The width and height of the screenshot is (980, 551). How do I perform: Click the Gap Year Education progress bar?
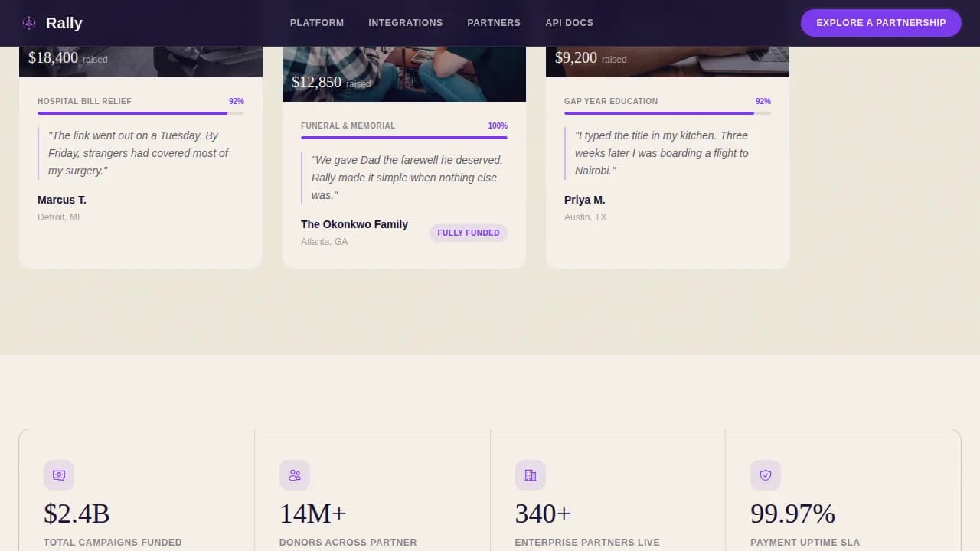click(x=668, y=113)
